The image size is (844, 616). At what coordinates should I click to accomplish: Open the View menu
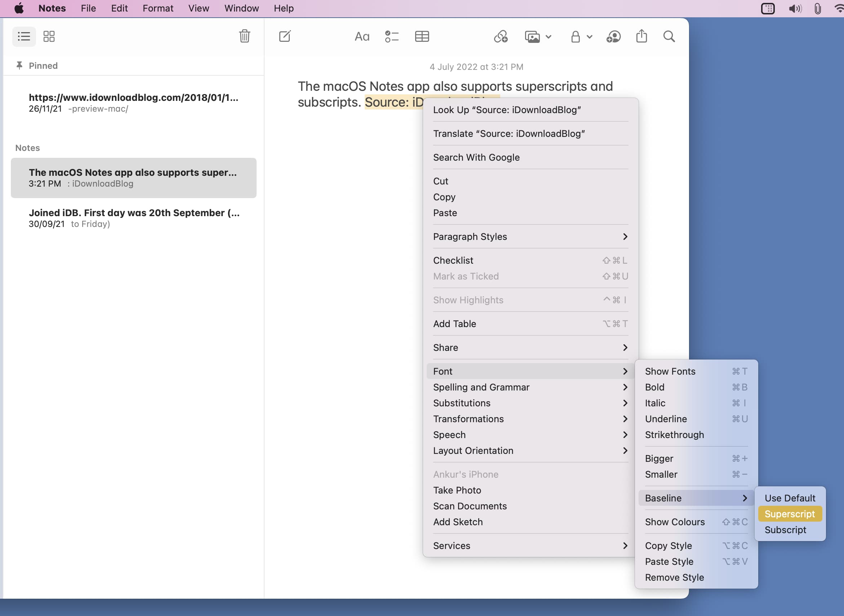pyautogui.click(x=199, y=8)
